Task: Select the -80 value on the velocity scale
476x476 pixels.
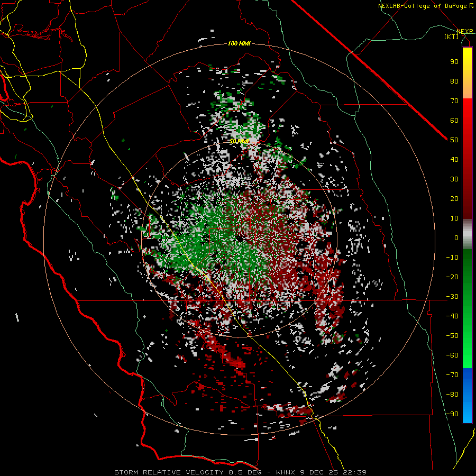Action: tap(452, 395)
